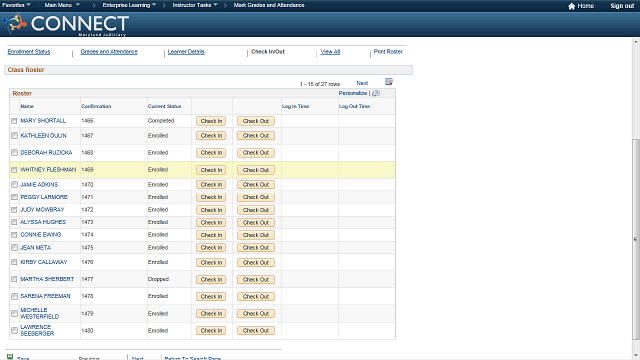Tick the checkbox for ALYSSA HUGHES
This screenshot has width=640, height=360.
click(x=14, y=222)
